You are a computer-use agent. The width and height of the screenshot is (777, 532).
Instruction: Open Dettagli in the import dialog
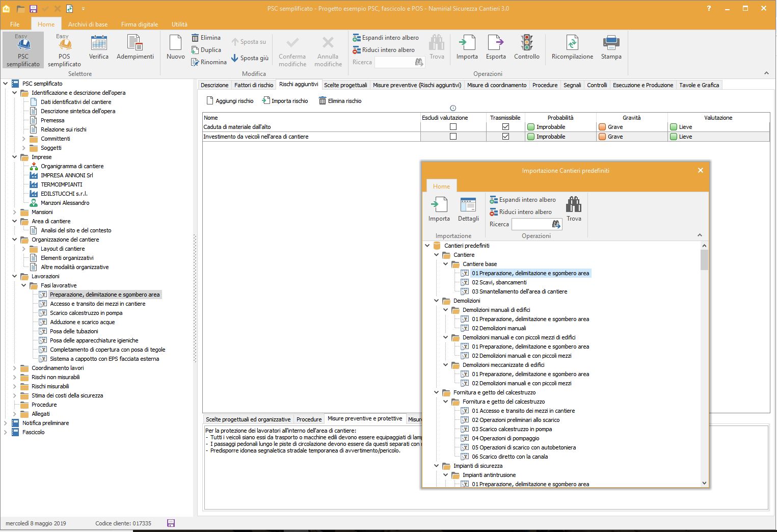tap(468, 209)
